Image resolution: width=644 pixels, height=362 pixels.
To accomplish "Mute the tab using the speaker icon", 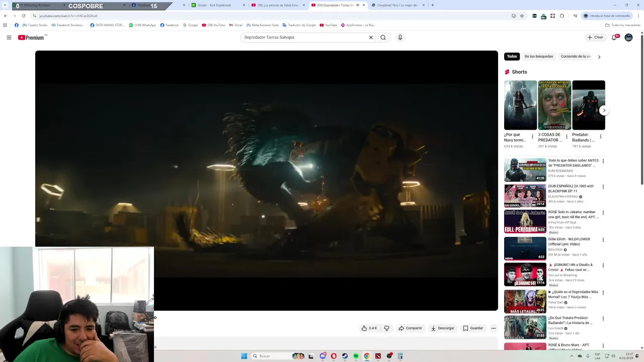I will pyautogui.click(x=358, y=5).
